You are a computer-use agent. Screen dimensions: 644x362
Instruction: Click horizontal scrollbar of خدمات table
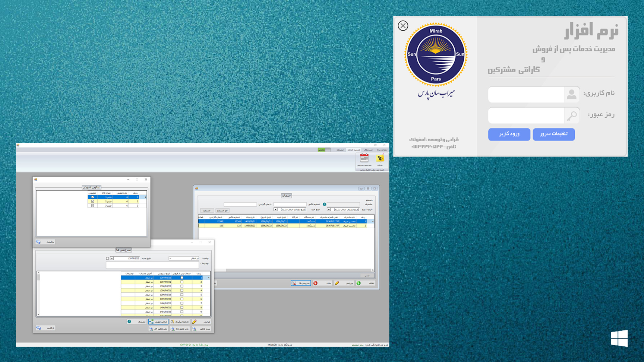(x=298, y=270)
